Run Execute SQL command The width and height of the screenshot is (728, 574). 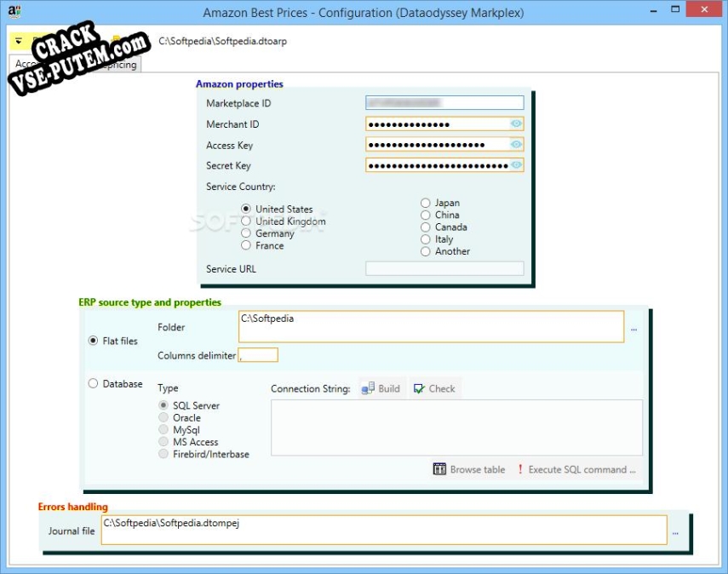click(577, 469)
